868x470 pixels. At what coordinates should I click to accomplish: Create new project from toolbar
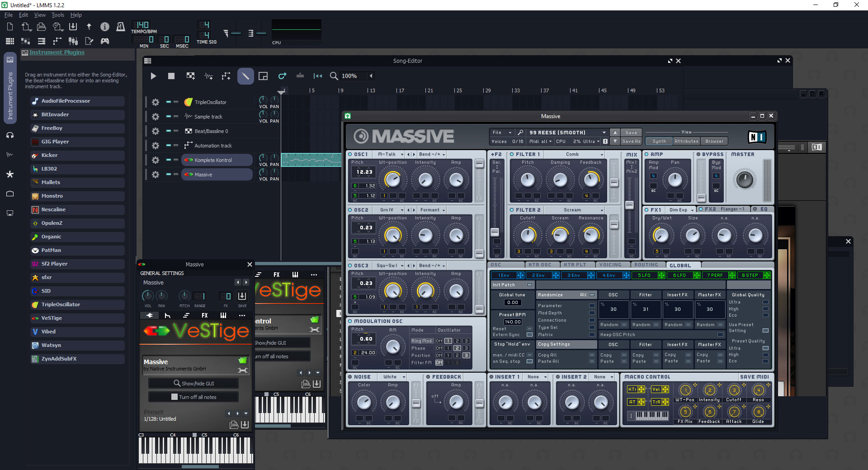(x=10, y=27)
